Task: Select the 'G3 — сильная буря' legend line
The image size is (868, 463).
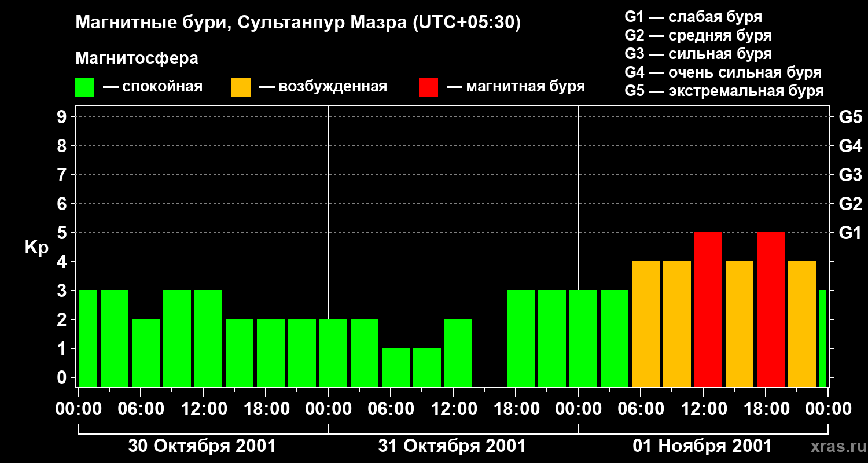Action: coord(698,54)
